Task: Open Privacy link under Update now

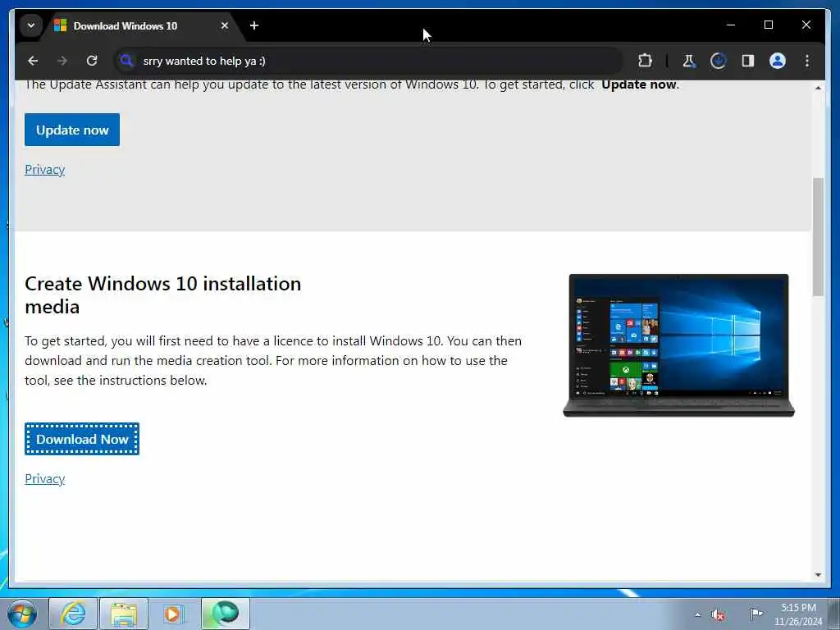Action: (45, 170)
